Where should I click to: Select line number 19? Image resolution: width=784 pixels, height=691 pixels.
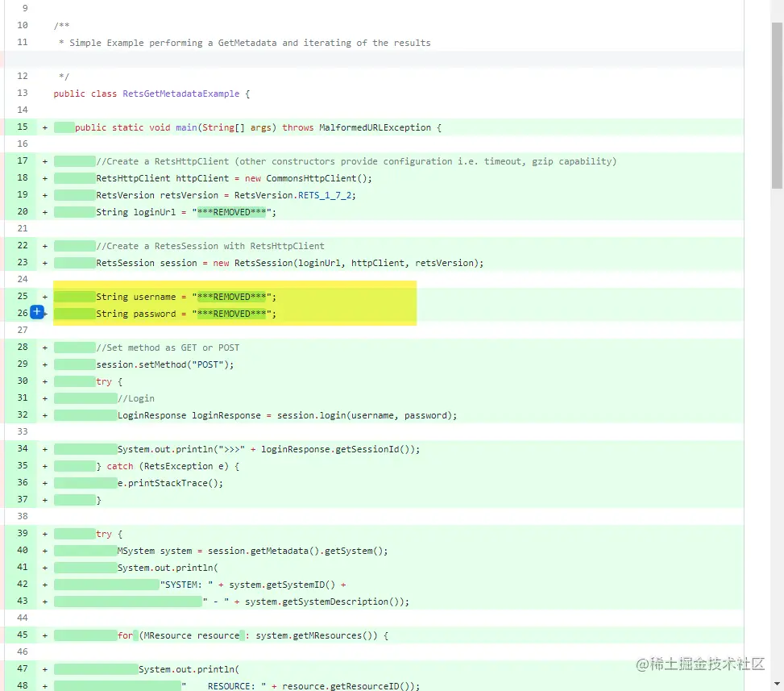(23, 194)
